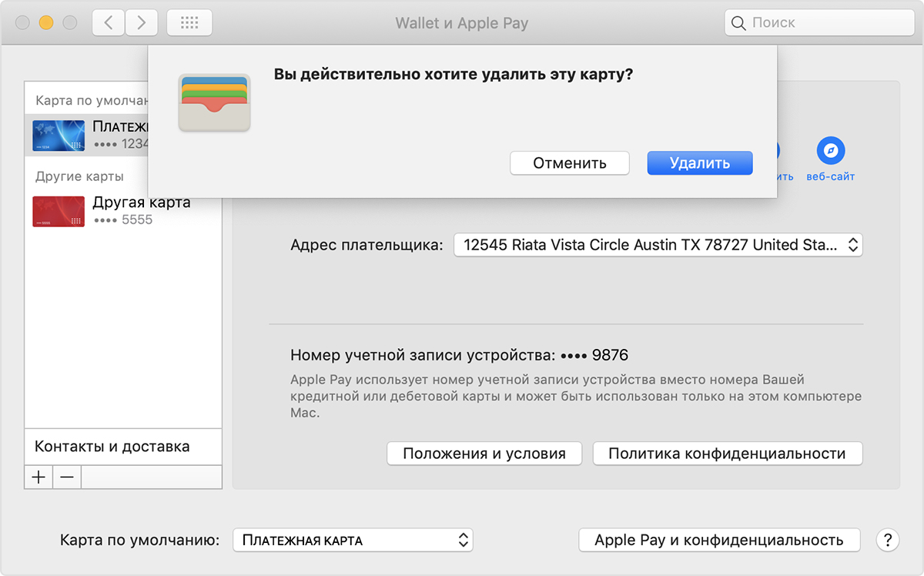Select Другая карта in the list
The height and width of the screenshot is (576, 924).
coord(123,211)
